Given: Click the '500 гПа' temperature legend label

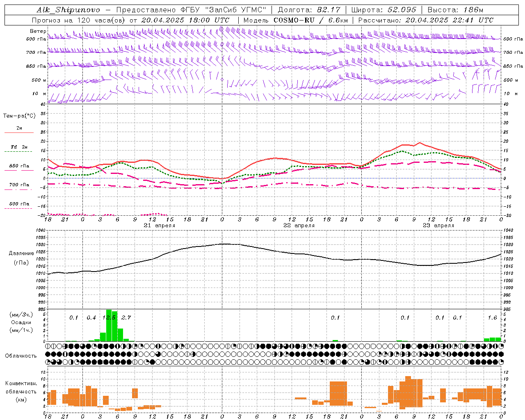Looking at the screenshot, I should click(x=19, y=203).
